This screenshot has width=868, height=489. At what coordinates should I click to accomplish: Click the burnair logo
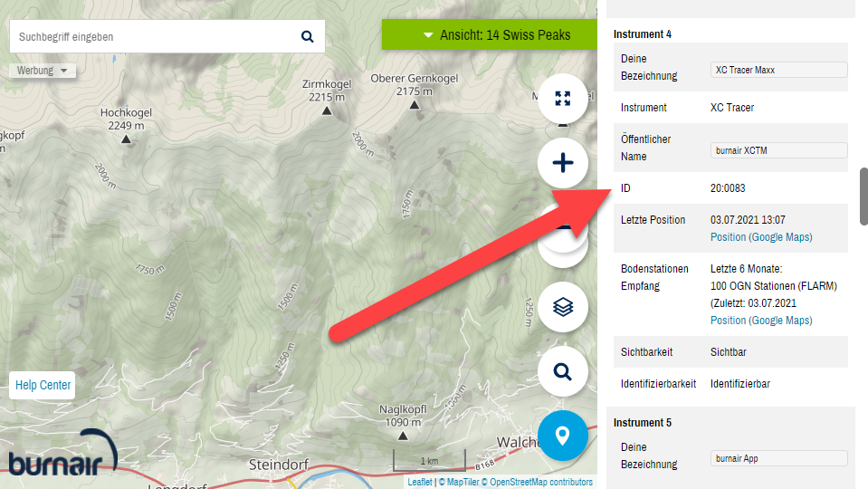point(62,453)
